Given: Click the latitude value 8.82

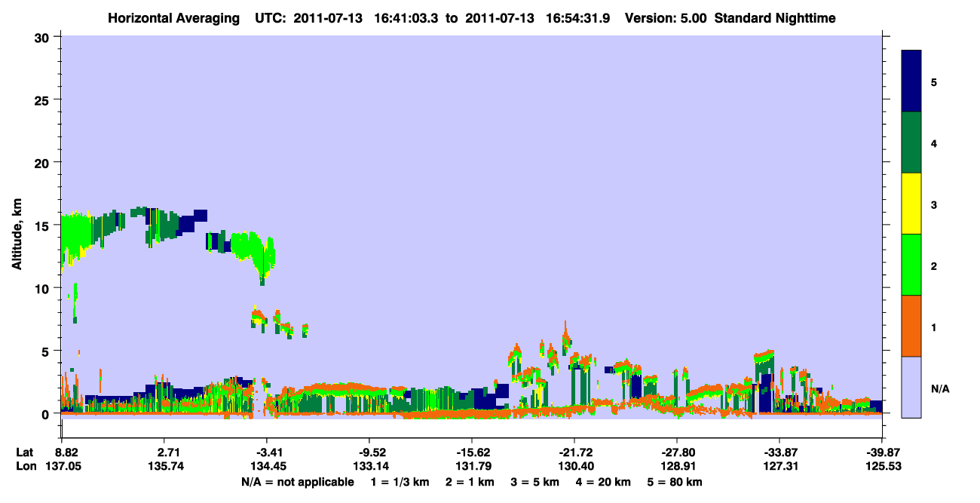Looking at the screenshot, I should click(x=68, y=452).
